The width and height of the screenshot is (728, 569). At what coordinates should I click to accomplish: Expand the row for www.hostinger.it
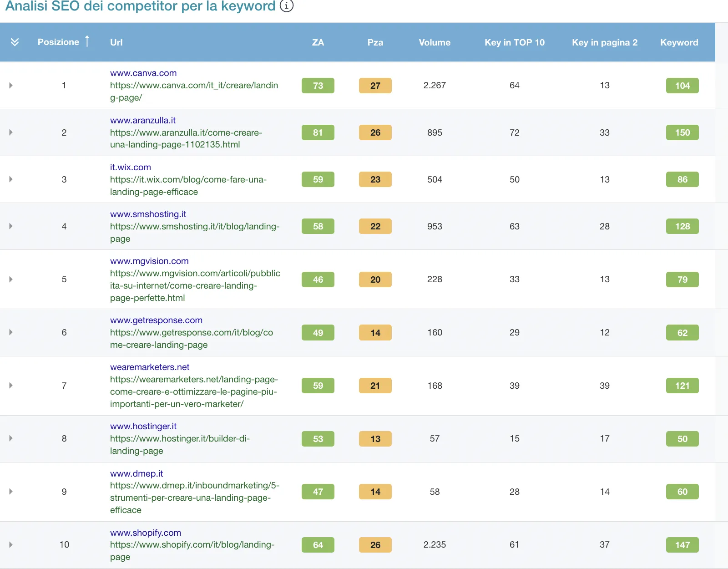10,438
